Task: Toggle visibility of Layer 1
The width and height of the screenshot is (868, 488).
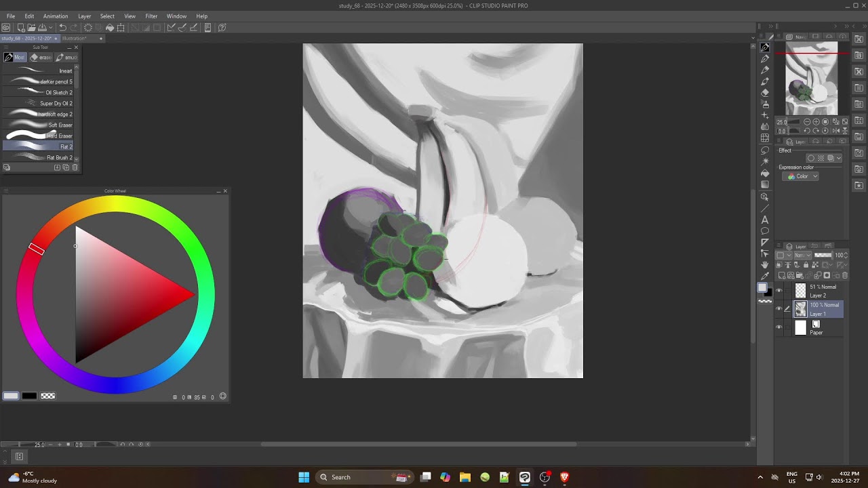Action: pos(778,309)
